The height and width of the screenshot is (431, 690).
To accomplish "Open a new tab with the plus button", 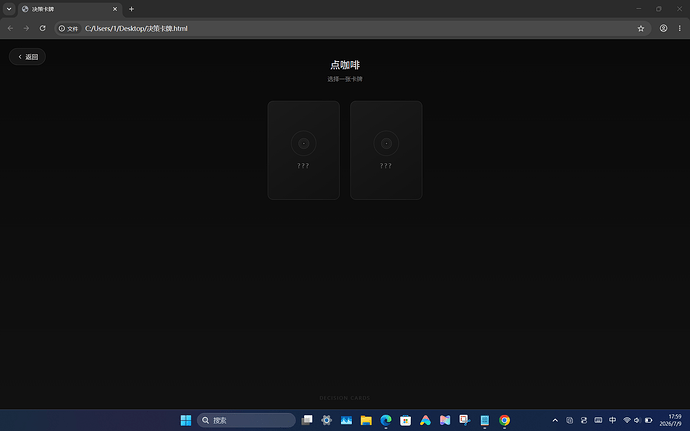I will point(131,9).
